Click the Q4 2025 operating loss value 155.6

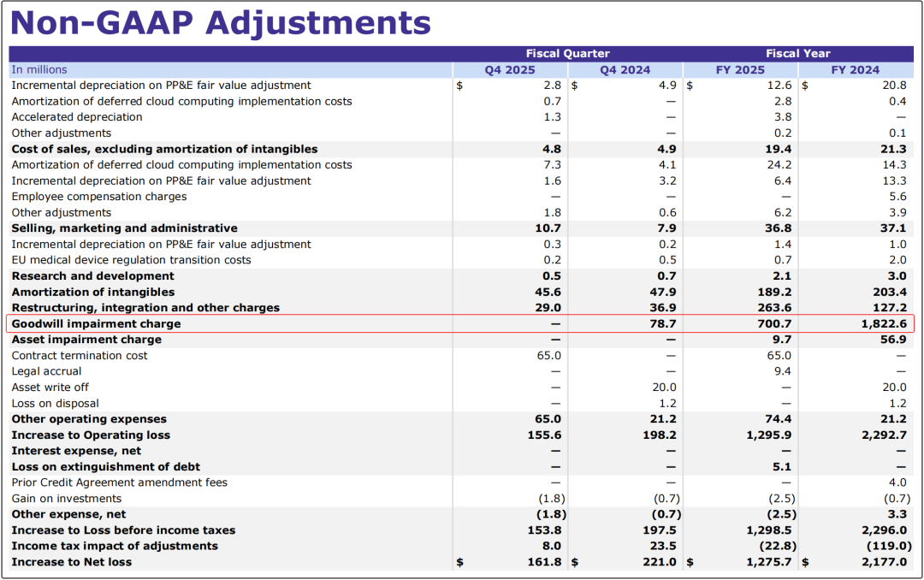coord(544,435)
